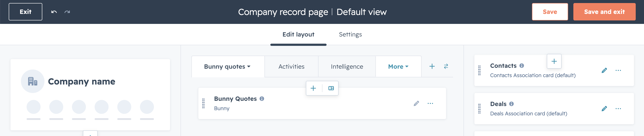Click the Exit button
The width and height of the screenshot is (644, 136).
click(26, 12)
